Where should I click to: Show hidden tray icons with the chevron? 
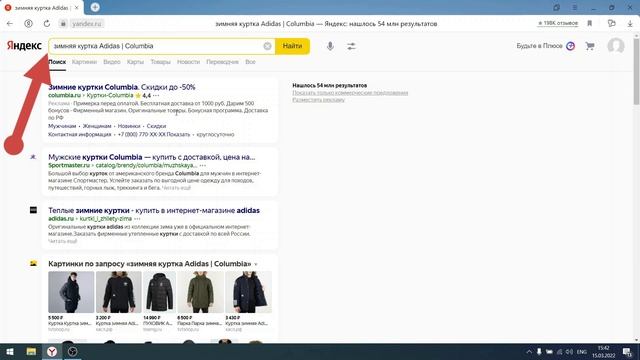click(x=529, y=351)
